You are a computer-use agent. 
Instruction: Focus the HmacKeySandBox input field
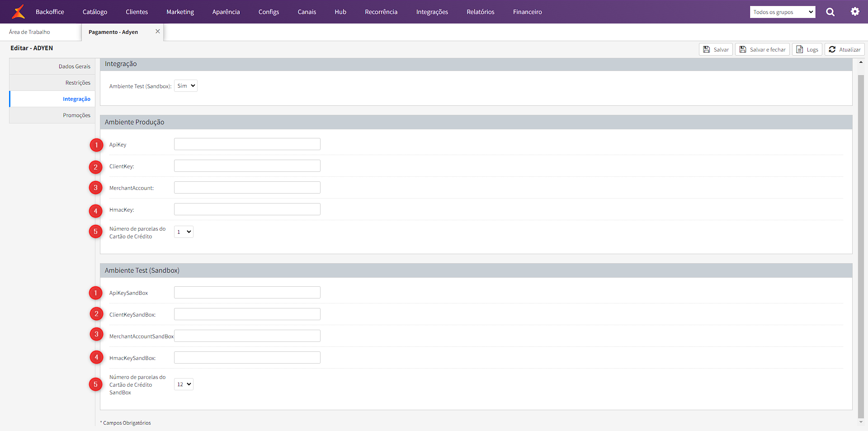click(247, 358)
